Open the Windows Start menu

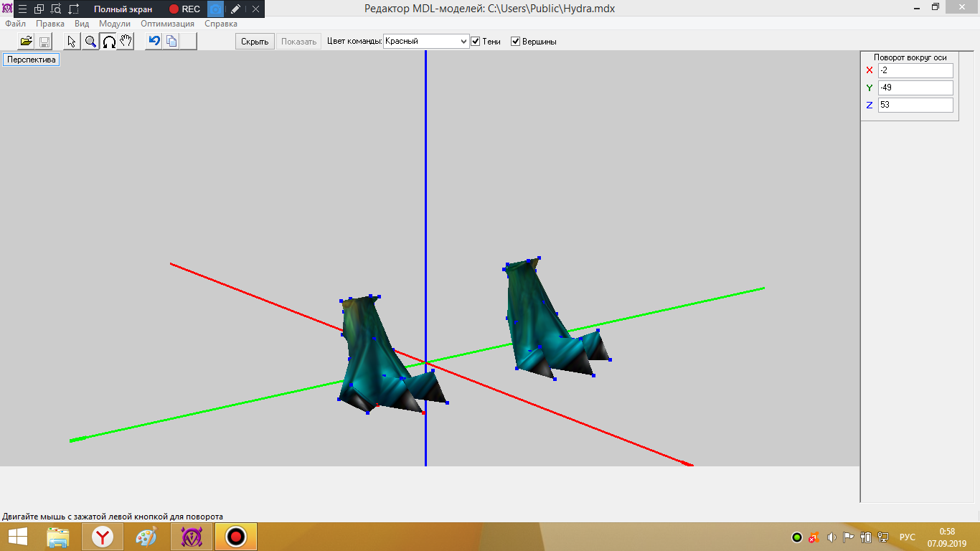click(x=18, y=537)
